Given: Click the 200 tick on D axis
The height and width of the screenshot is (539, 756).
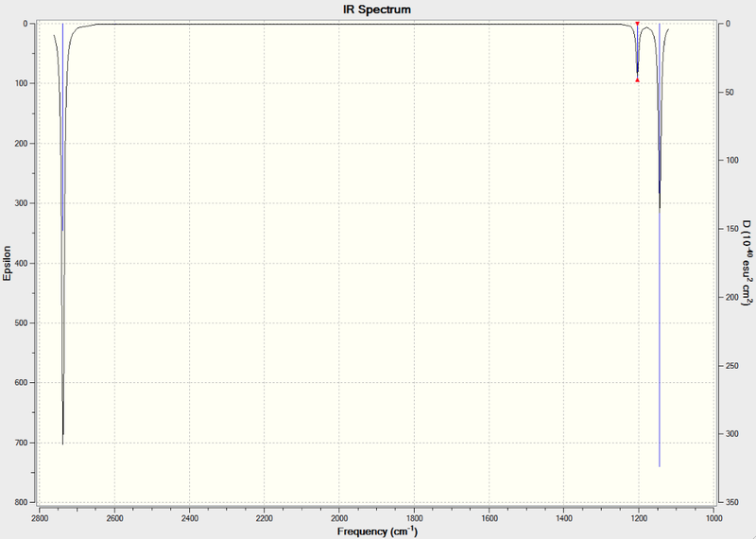Looking at the screenshot, I should click(x=731, y=297).
